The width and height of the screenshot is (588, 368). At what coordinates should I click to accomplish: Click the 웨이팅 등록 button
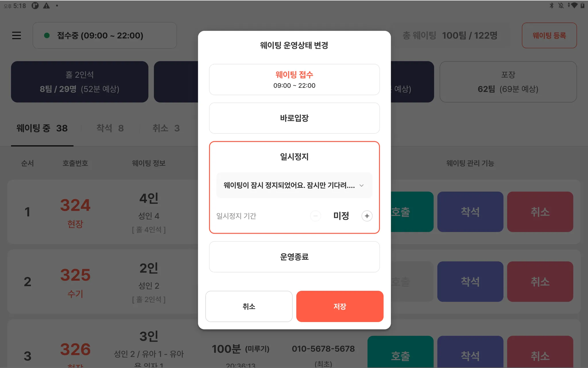click(x=549, y=35)
